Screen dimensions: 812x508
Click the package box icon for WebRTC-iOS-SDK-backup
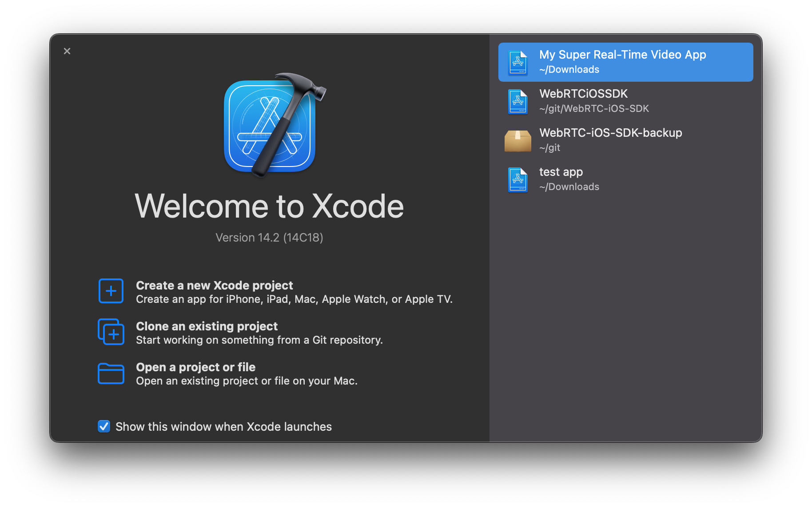[518, 141]
